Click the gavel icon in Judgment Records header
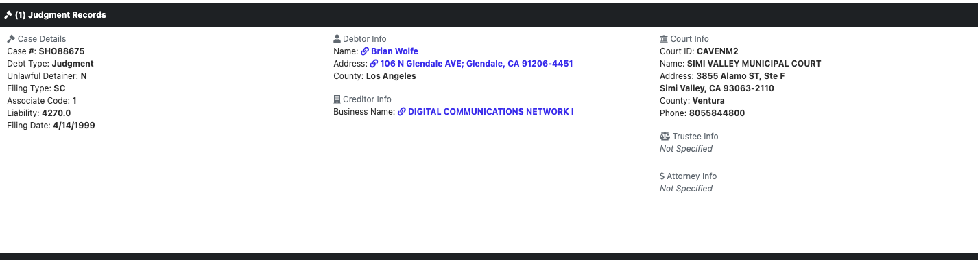980x260 pixels. (x=8, y=15)
